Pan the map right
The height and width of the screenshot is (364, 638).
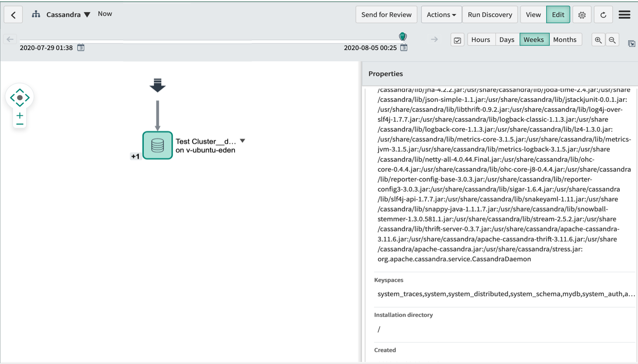(x=27, y=97)
